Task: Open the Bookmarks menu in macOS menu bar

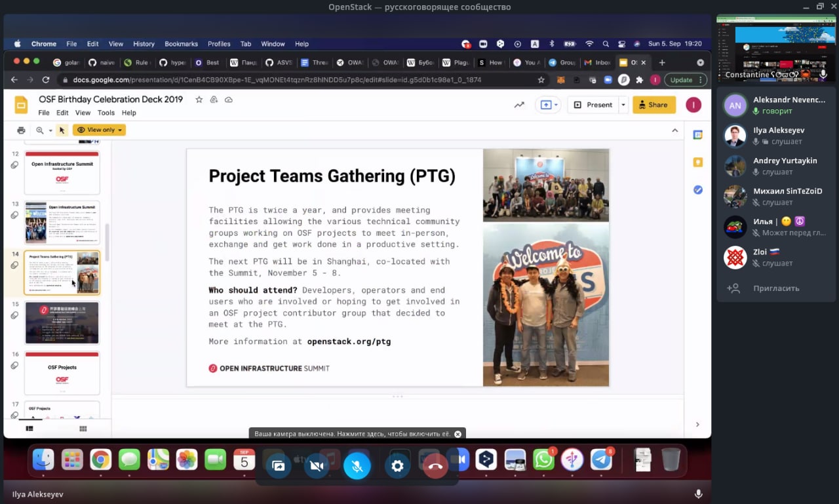Action: [x=181, y=44]
